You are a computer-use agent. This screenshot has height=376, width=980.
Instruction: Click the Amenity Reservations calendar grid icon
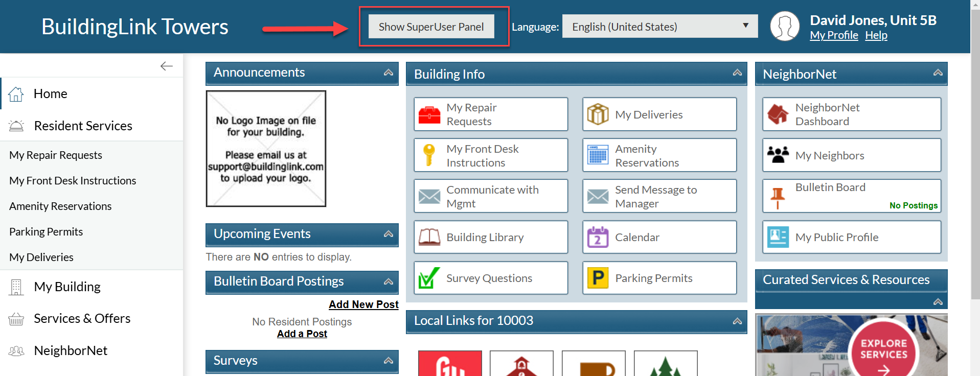598,155
